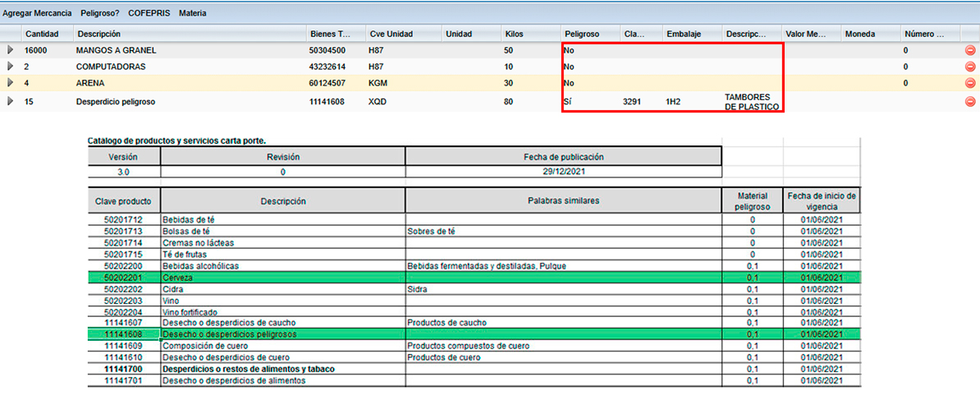This screenshot has width=980, height=400.
Task: Click the Descripción column header
Action: tap(99, 34)
